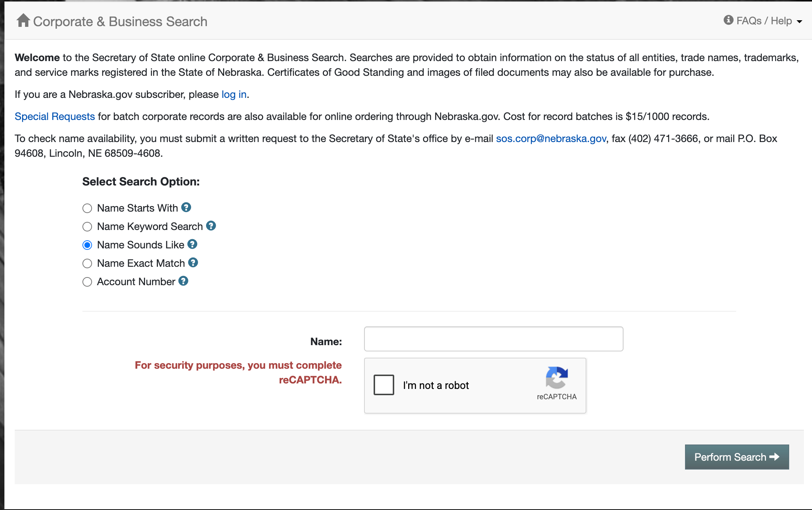Show help tooltip for Name Sounds Like
The image size is (812, 510).
[x=192, y=244]
